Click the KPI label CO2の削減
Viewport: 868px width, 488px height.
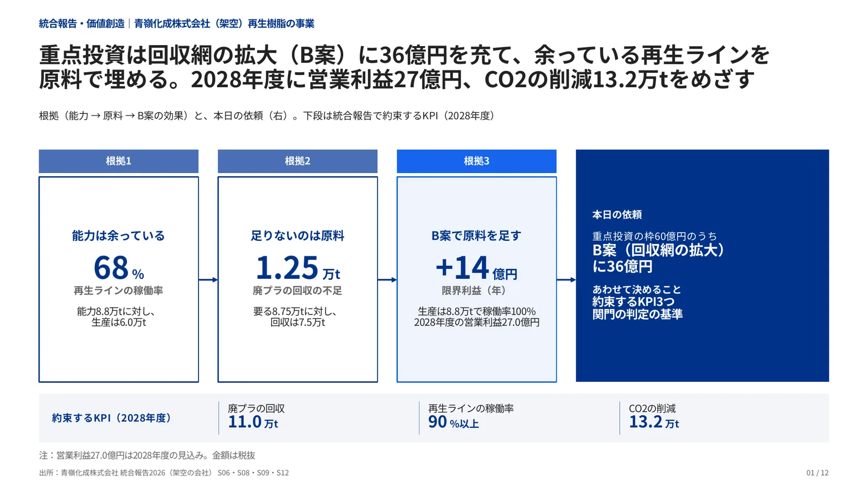click(652, 408)
